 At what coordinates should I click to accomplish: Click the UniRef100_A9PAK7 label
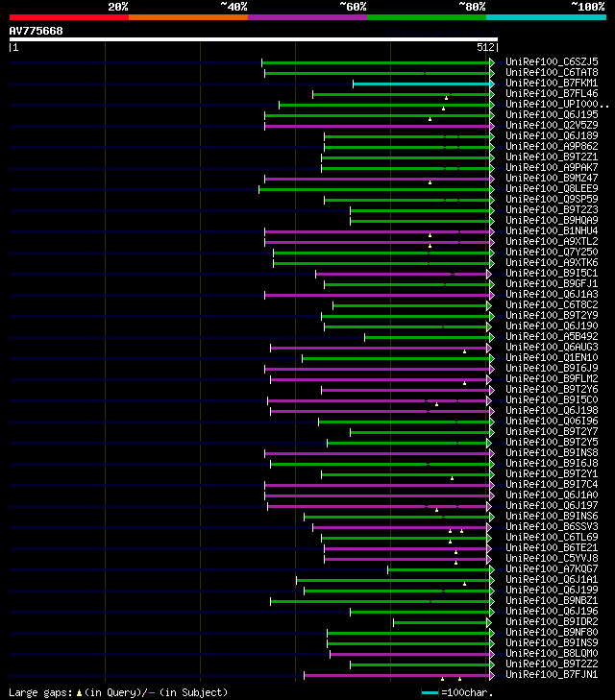pyautogui.click(x=552, y=167)
